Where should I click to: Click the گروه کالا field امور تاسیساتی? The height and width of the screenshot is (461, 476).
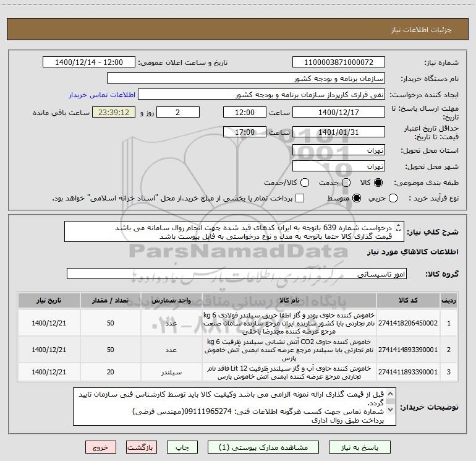point(237,274)
